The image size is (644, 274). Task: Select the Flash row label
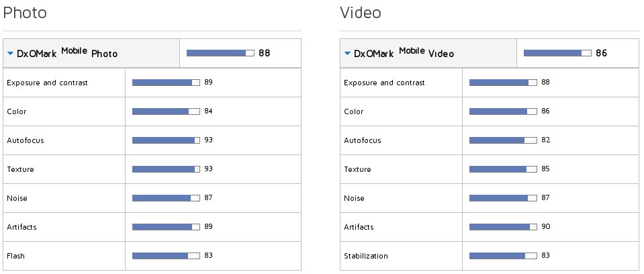pyautogui.click(x=15, y=256)
